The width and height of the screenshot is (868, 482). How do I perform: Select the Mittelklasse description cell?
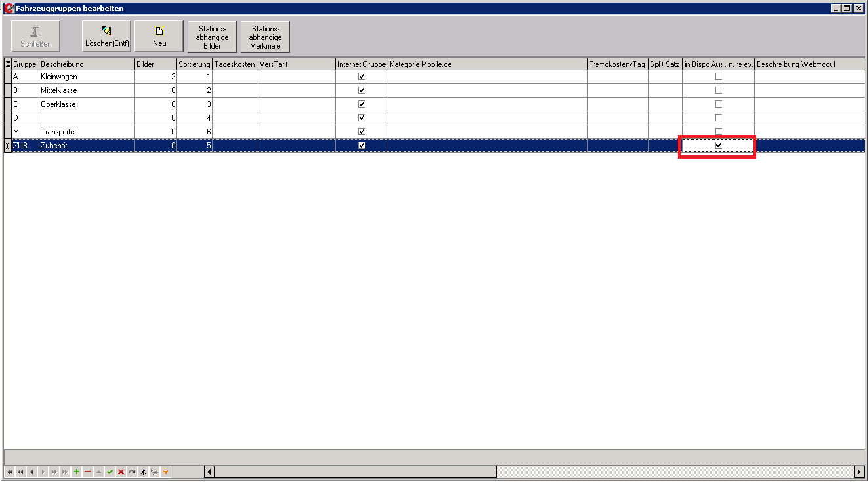click(x=87, y=90)
